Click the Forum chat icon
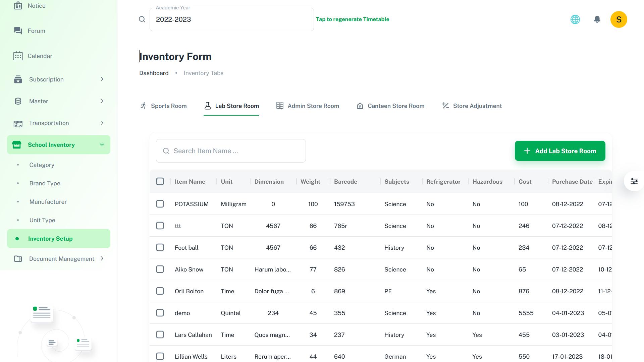The image size is (644, 362). (18, 31)
